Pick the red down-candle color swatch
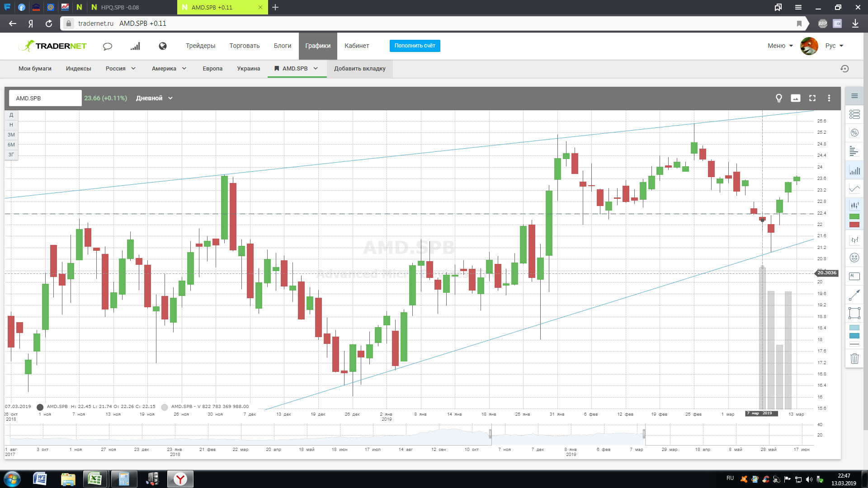Image resolution: width=868 pixels, height=488 pixels. point(854,225)
